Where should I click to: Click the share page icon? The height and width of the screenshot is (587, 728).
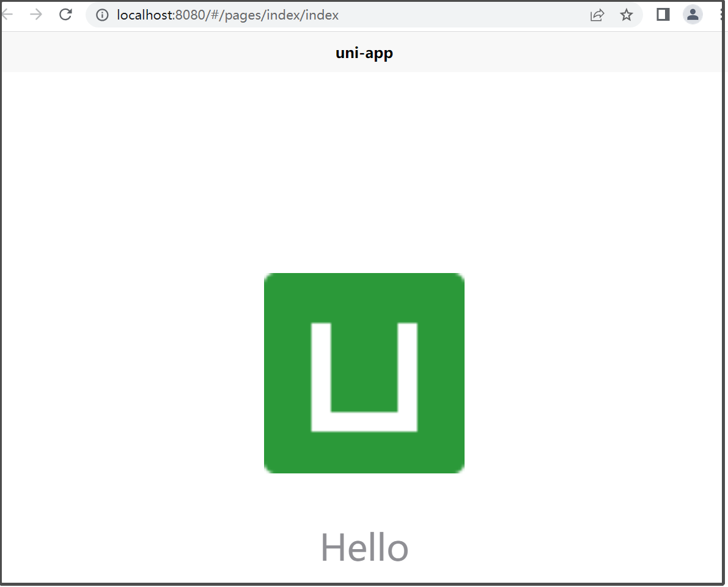[597, 15]
